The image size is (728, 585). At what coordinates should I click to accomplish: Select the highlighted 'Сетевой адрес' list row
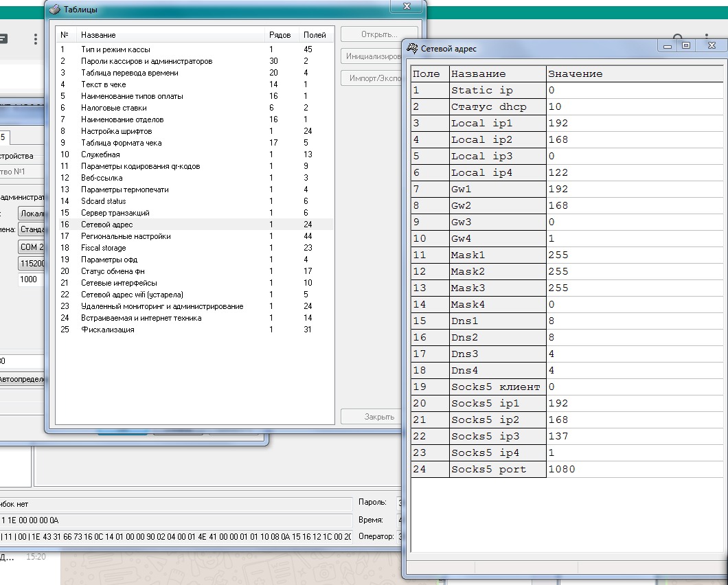tap(195, 225)
